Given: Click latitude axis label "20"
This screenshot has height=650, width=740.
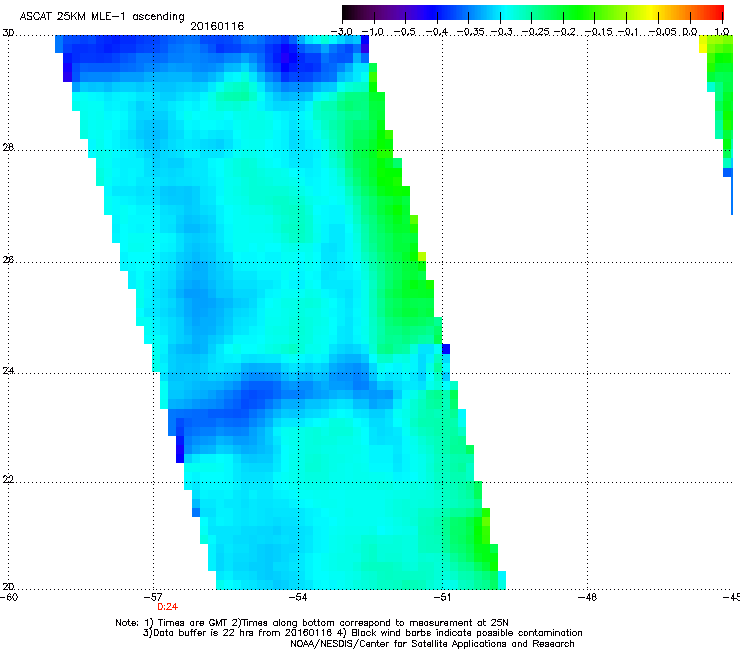Looking at the screenshot, I should coord(8,587).
